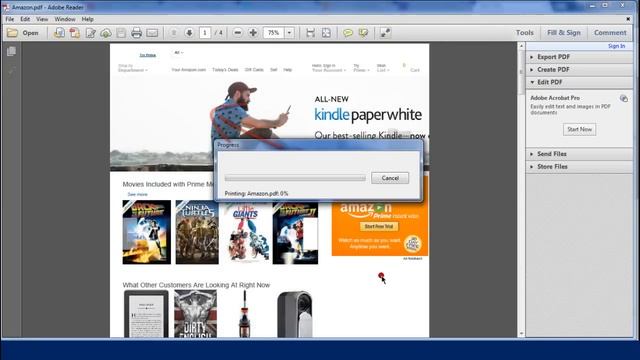The height and width of the screenshot is (360, 640).
Task: Click the printer icon in toolbar
Action: 136,33
